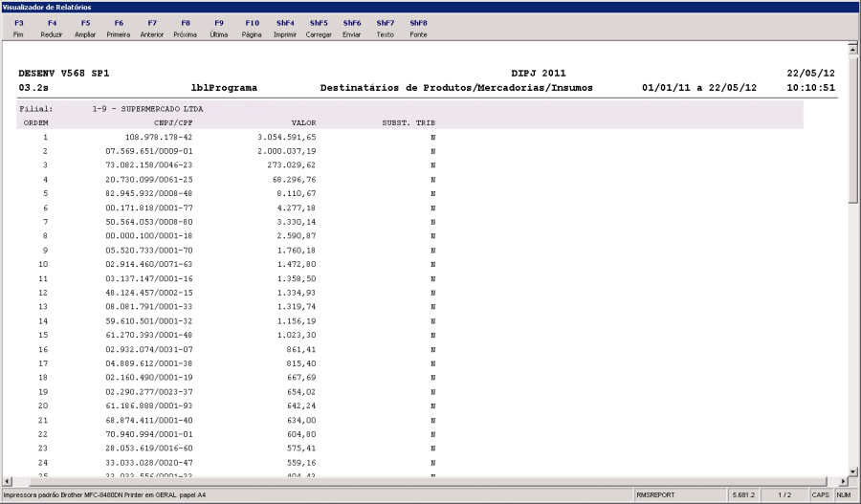Click CNPJ 07.569.651/0009-01
The height and width of the screenshot is (504, 861).
click(149, 151)
